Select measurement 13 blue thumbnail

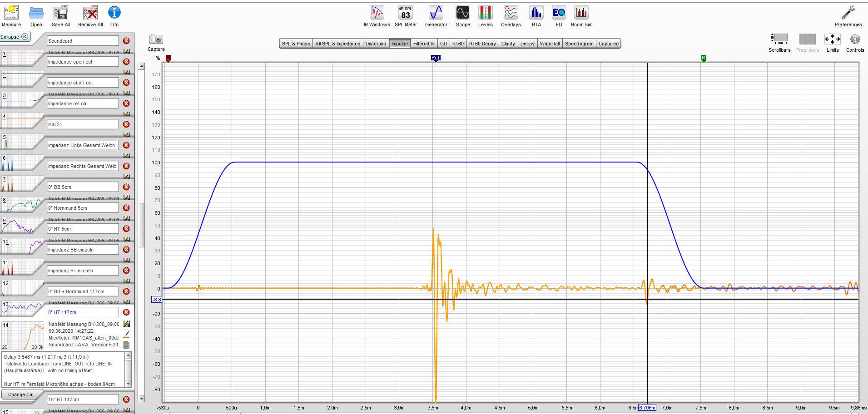point(22,309)
